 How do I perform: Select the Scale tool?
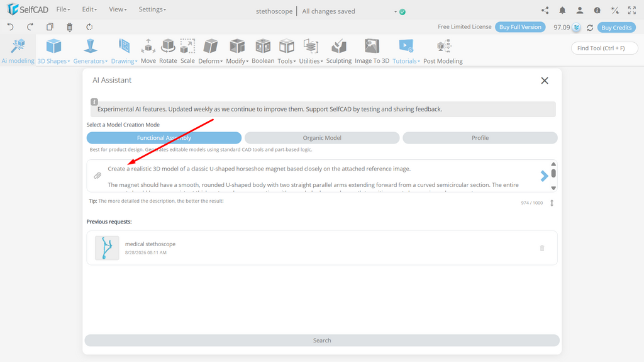click(x=187, y=51)
